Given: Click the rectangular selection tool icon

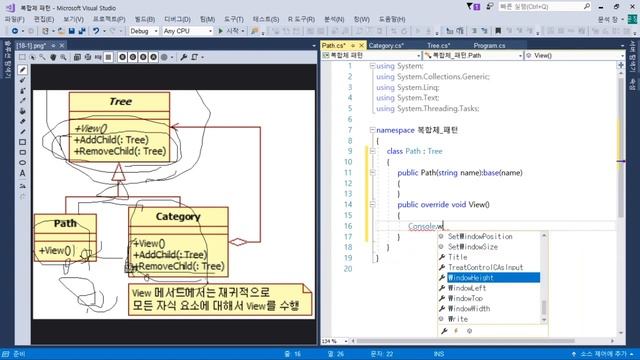Looking at the screenshot, I should tap(22, 57).
